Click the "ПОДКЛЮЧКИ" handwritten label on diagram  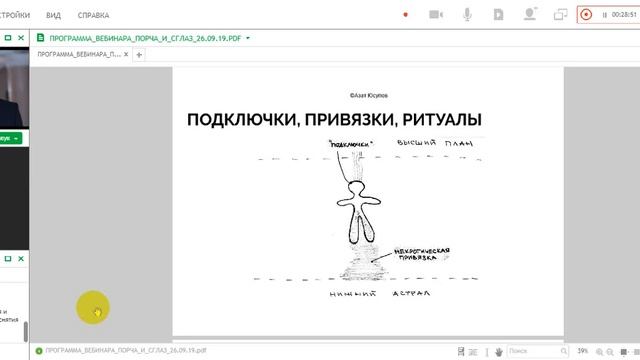point(351,144)
